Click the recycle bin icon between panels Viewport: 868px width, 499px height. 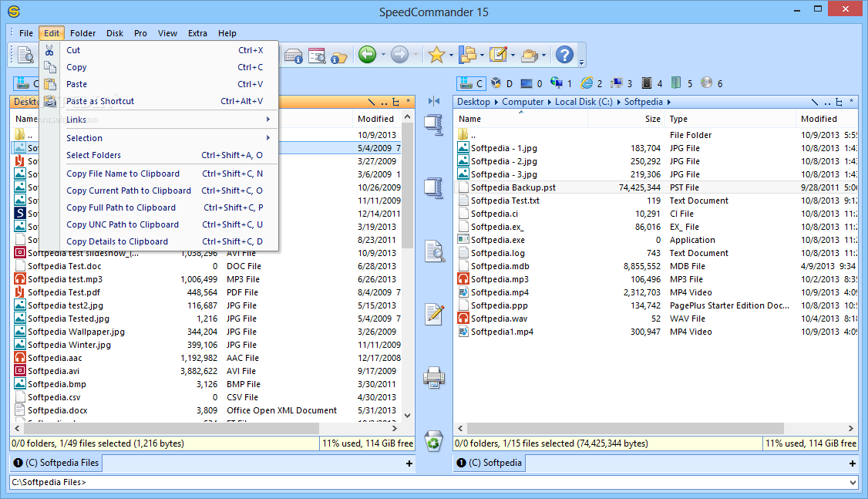pos(433,441)
